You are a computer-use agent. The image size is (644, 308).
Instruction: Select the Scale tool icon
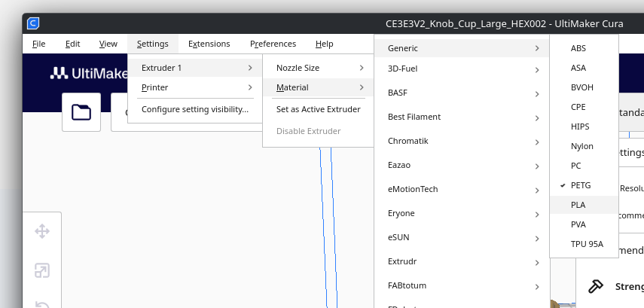coord(42,270)
